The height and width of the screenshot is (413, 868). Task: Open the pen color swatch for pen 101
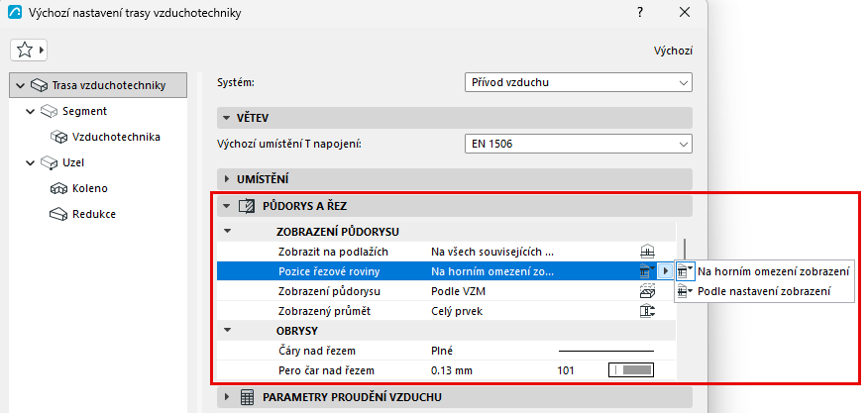click(631, 370)
